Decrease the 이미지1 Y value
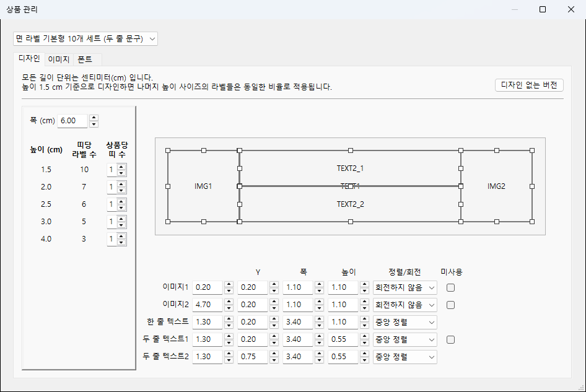 (274, 290)
